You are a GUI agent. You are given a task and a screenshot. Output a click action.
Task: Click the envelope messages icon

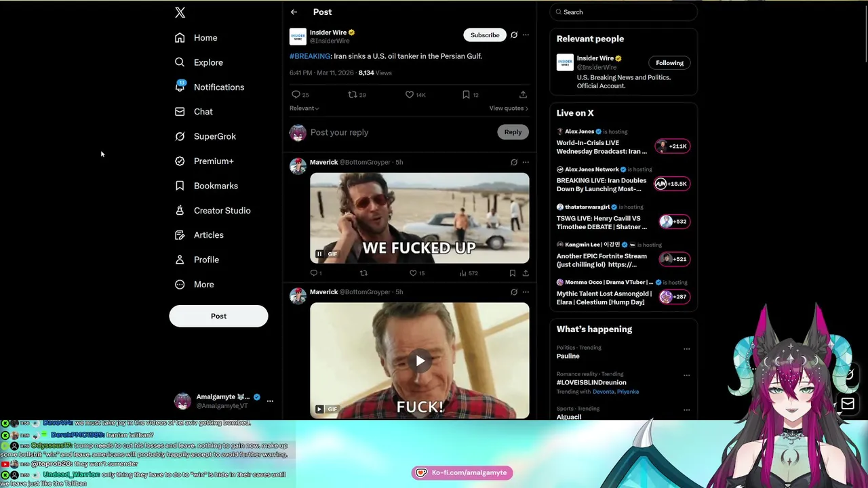[847, 405]
